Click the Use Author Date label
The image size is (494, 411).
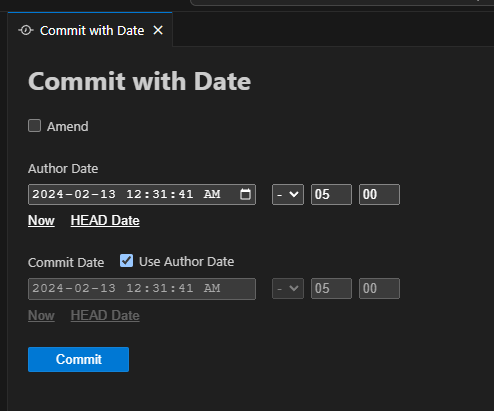pyautogui.click(x=186, y=262)
